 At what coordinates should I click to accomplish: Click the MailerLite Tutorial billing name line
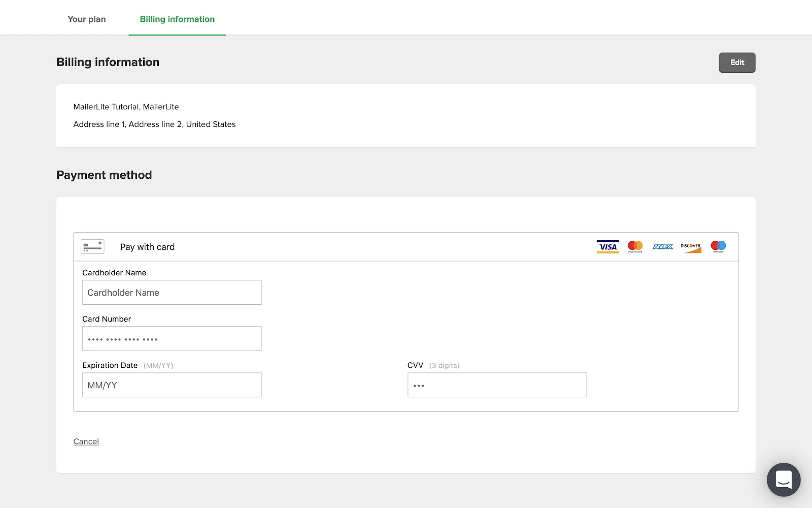point(126,107)
